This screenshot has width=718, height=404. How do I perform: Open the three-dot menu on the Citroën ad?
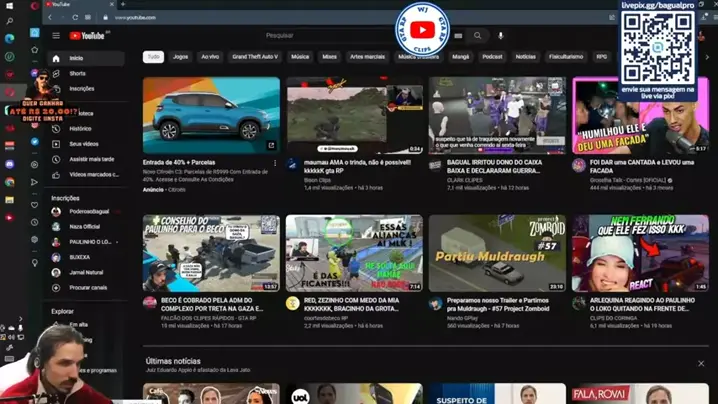(275, 163)
